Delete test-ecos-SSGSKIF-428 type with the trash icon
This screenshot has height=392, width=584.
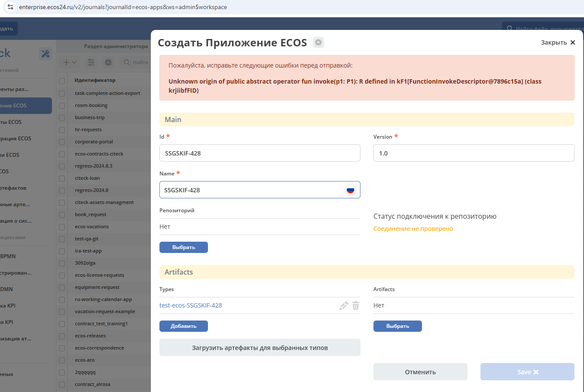click(x=356, y=306)
